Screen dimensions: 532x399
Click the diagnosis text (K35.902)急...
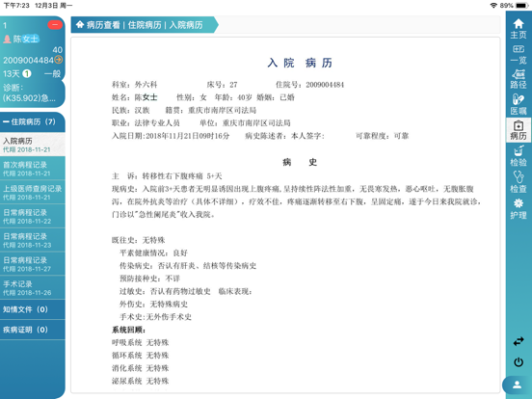pyautogui.click(x=29, y=98)
